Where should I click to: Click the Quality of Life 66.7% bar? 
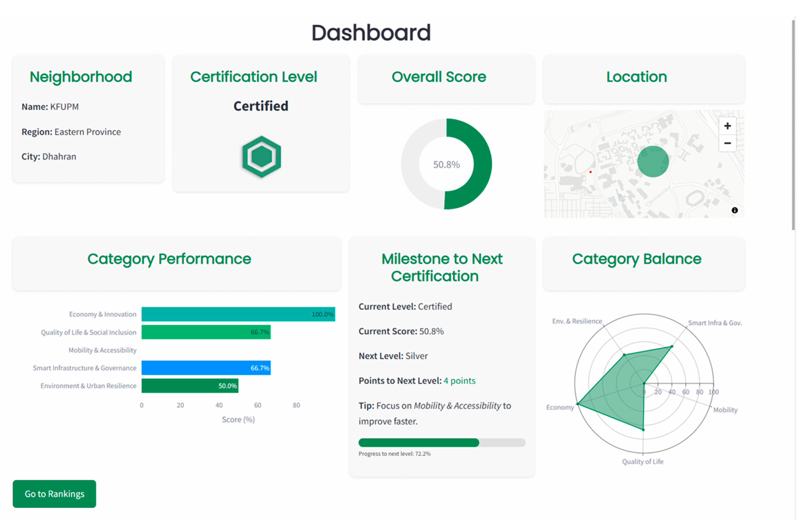coord(206,332)
